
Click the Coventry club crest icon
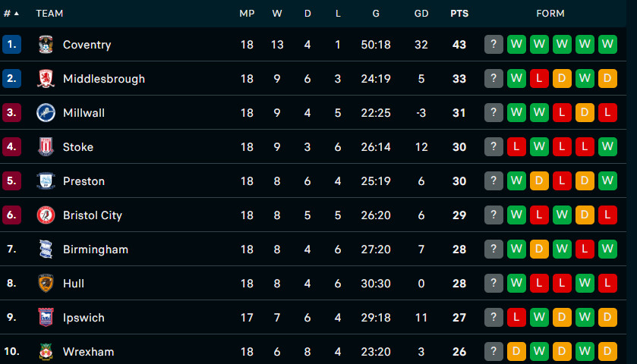point(46,45)
